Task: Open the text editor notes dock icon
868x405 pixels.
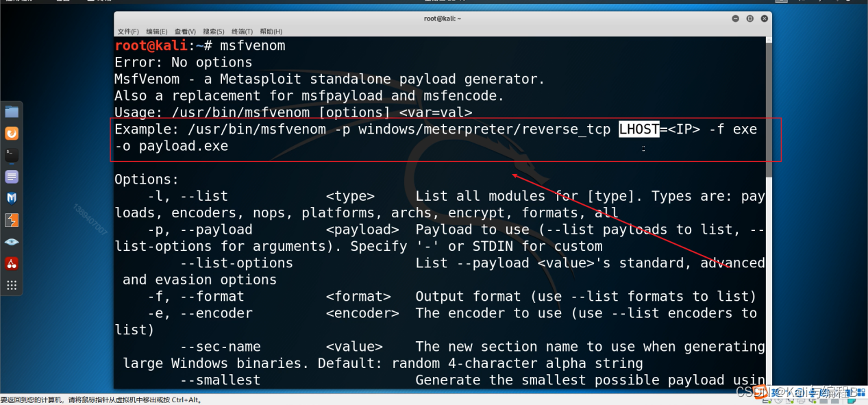Action: (x=12, y=177)
